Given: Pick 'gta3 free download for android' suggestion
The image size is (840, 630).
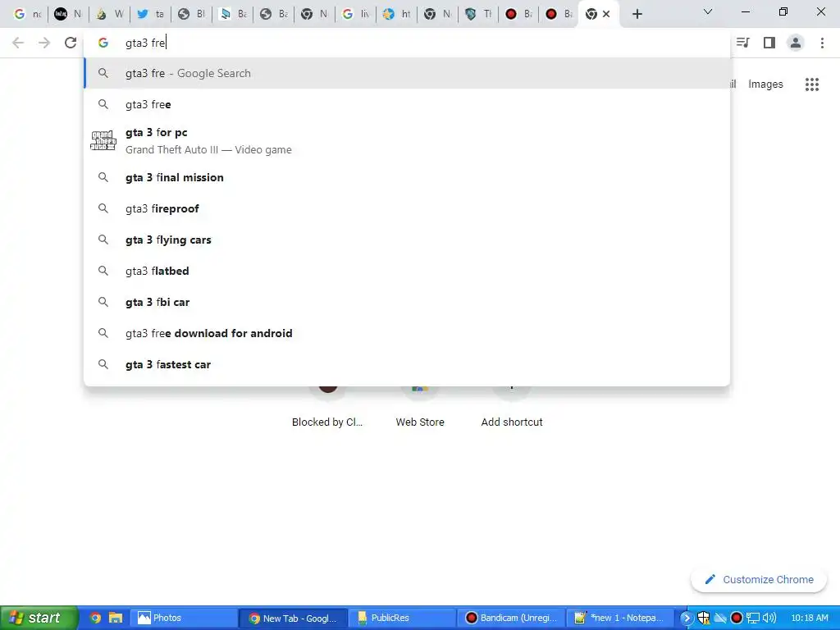Looking at the screenshot, I should point(407,333).
